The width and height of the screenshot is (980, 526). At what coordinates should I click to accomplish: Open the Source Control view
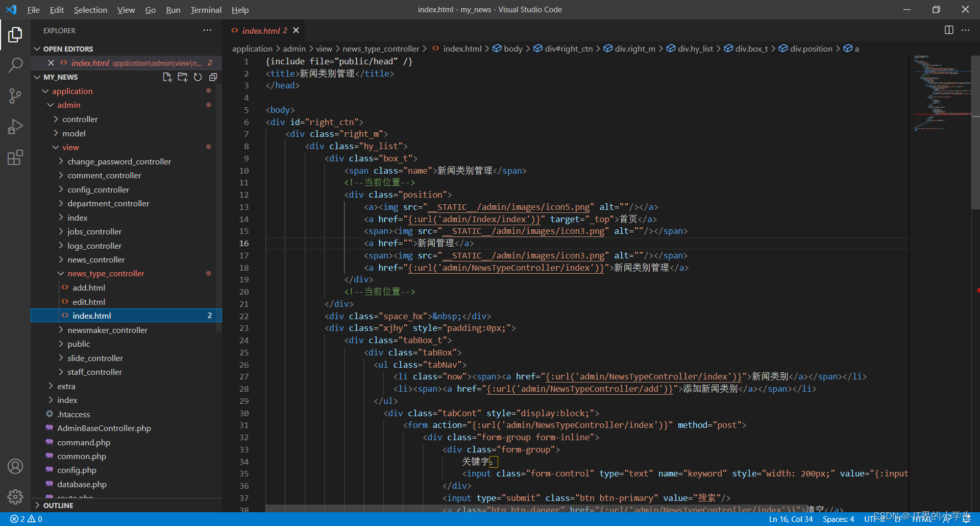15,95
